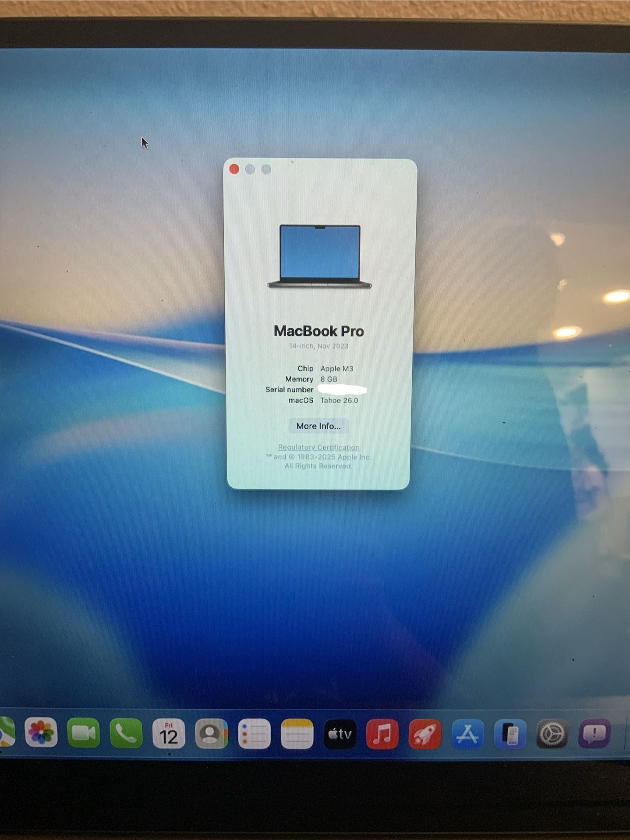Image resolution: width=630 pixels, height=840 pixels.
Task: Click the 'MacBook Pro' title text
Action: (319, 331)
